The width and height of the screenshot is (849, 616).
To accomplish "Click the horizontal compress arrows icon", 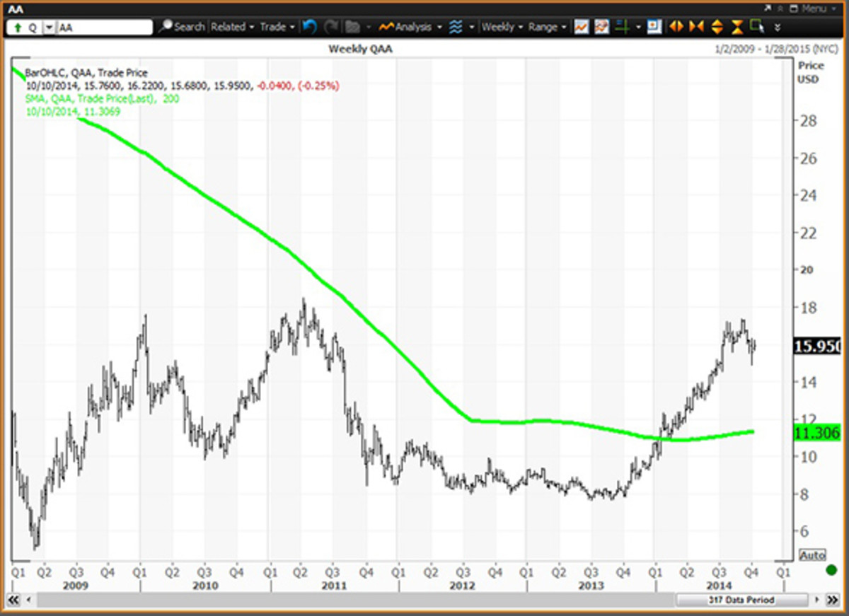I will pos(697,27).
